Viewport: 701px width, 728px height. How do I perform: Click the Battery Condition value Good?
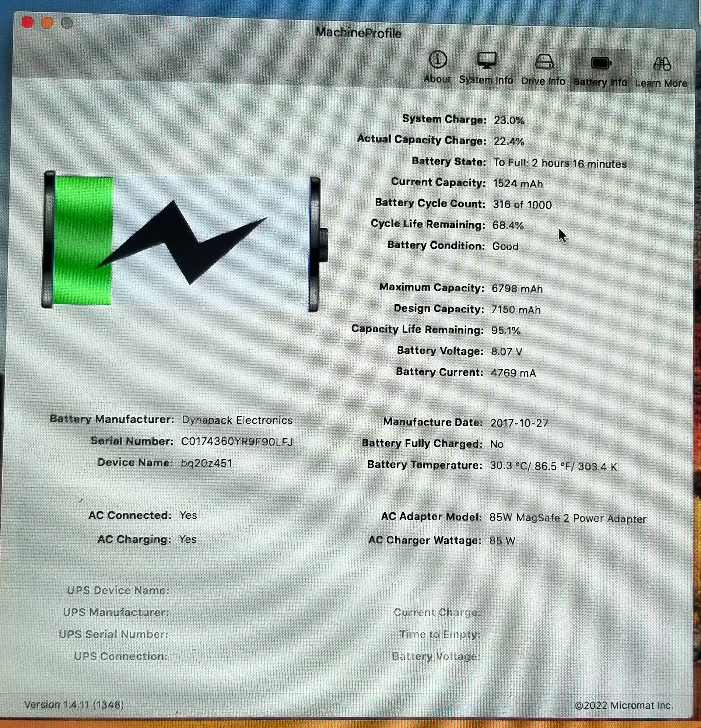(x=505, y=246)
